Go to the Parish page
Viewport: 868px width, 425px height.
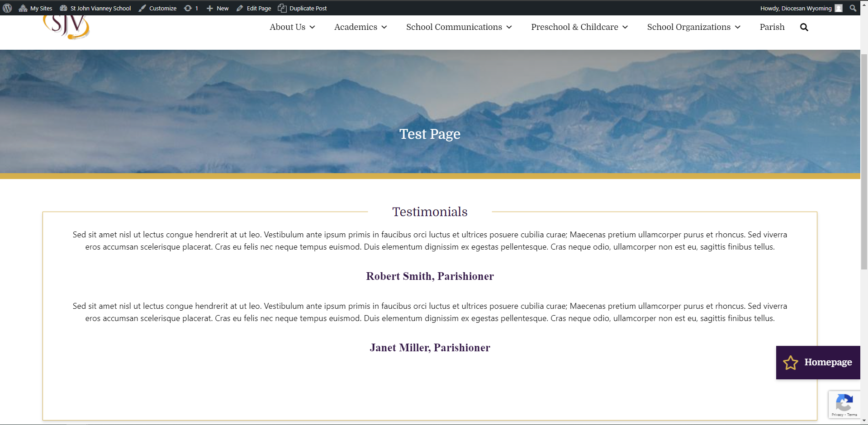click(772, 27)
